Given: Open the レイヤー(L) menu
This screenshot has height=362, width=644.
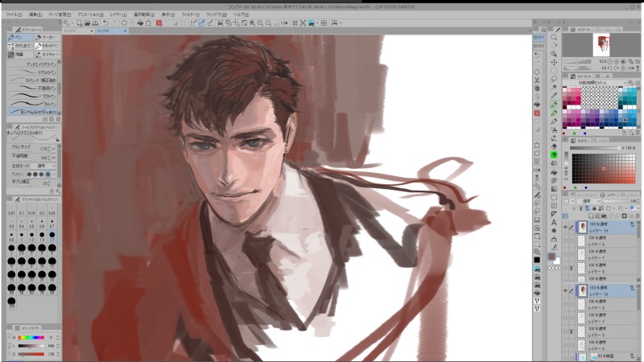Looking at the screenshot, I should pos(118,14).
